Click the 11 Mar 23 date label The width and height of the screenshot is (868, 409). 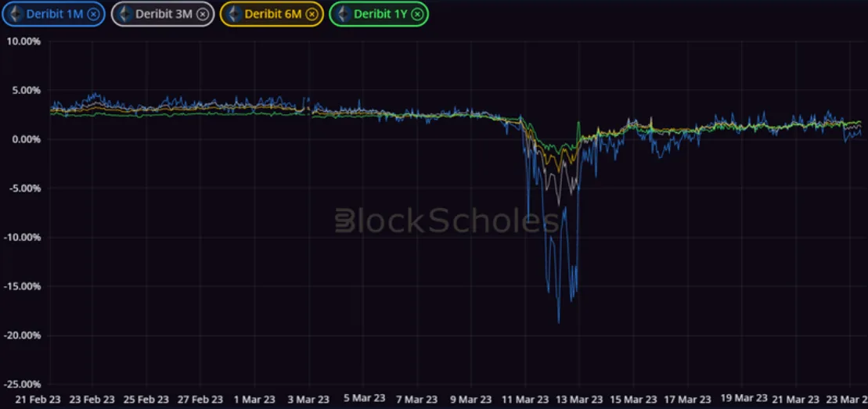coord(524,399)
